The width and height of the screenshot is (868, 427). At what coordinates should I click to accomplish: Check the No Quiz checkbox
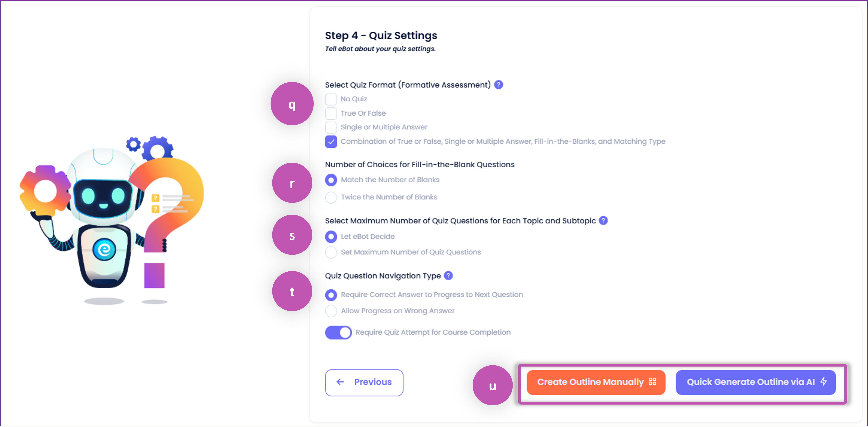pyautogui.click(x=331, y=99)
